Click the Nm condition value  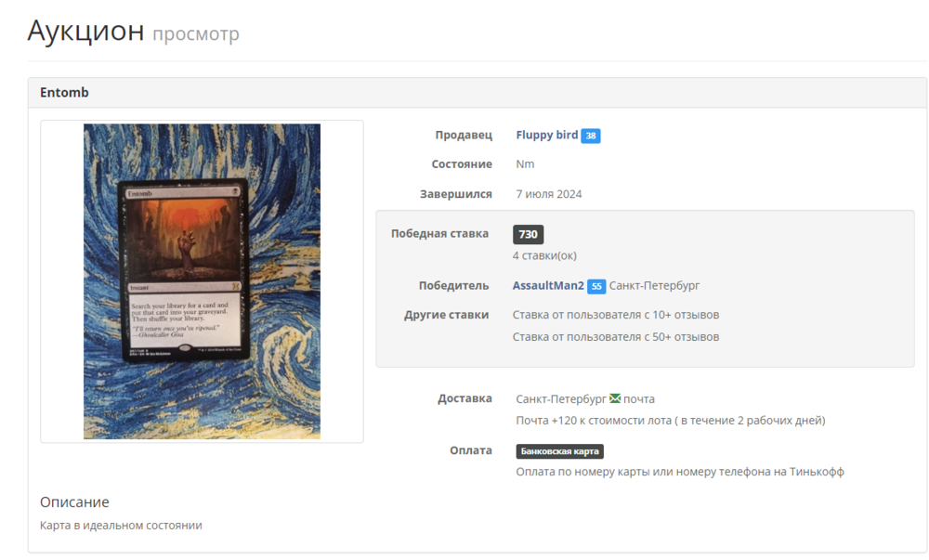tap(525, 164)
